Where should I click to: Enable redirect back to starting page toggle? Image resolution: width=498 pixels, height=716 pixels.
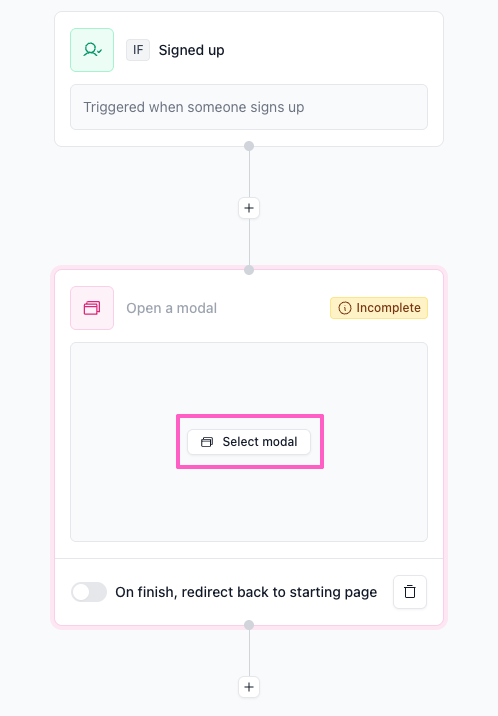pyautogui.click(x=89, y=592)
